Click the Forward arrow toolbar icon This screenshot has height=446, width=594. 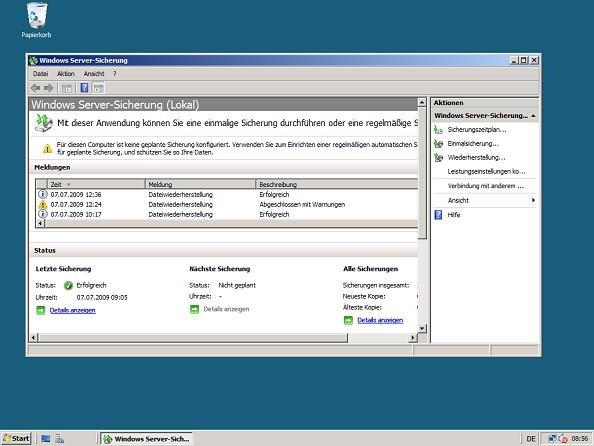tap(49, 88)
